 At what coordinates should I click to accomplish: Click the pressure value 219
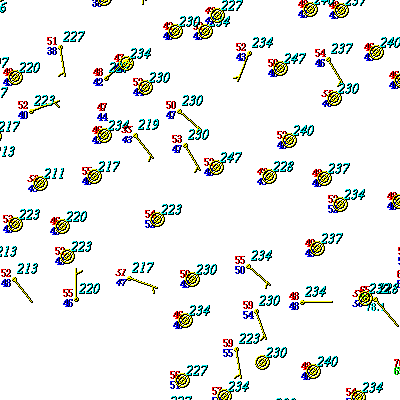click(x=148, y=125)
